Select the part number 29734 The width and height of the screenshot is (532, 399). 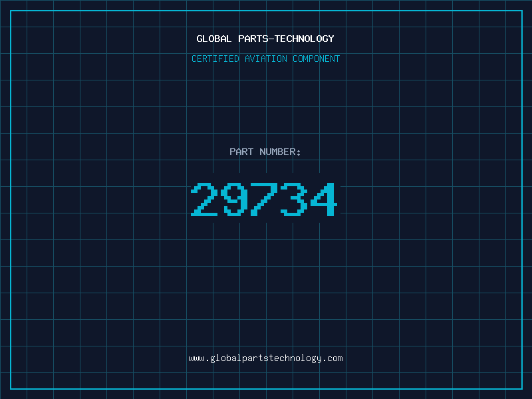click(x=264, y=199)
